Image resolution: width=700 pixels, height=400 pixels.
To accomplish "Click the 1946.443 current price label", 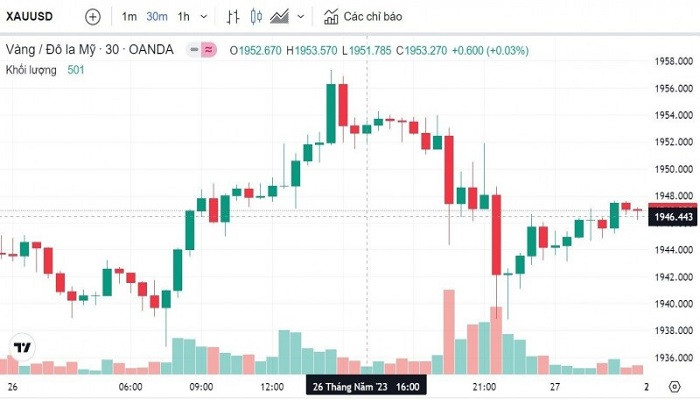I will point(670,217).
